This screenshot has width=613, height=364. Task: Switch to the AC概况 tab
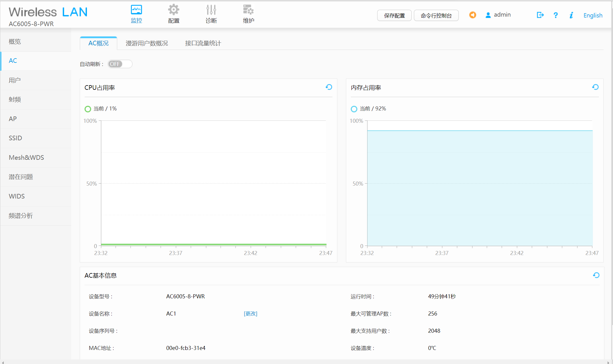click(x=98, y=43)
